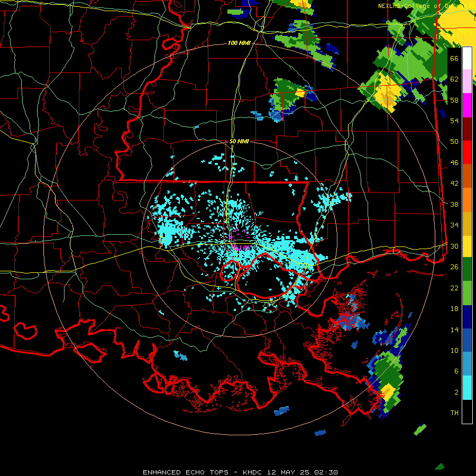Click the legend value "42"

tap(454, 183)
